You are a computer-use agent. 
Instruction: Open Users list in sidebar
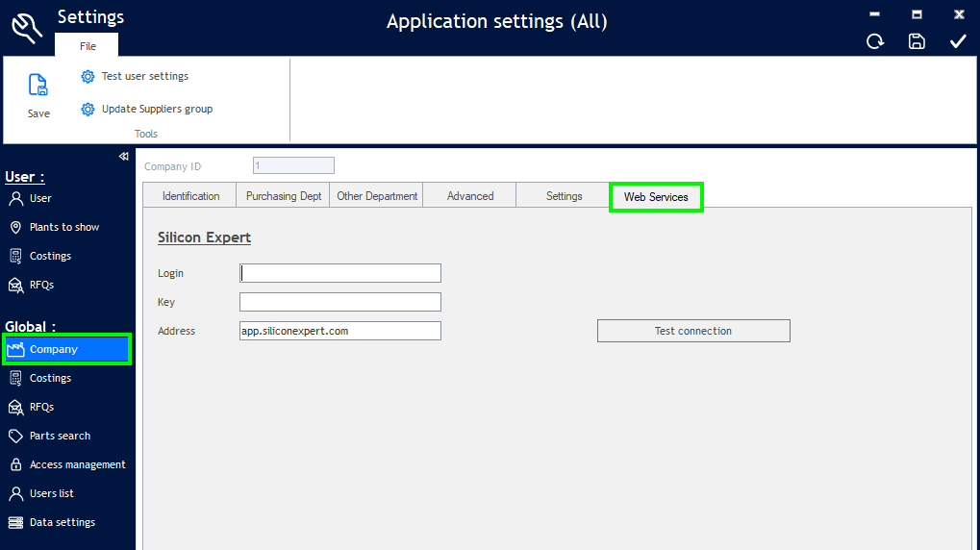click(51, 494)
